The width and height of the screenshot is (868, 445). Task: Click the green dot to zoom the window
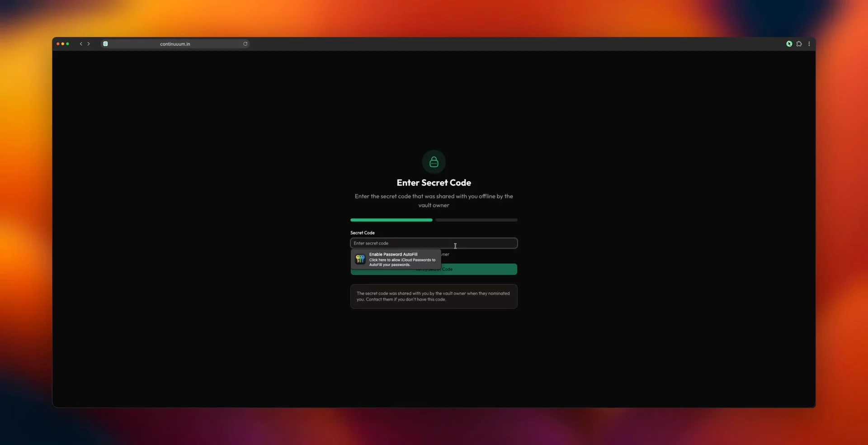click(68, 44)
